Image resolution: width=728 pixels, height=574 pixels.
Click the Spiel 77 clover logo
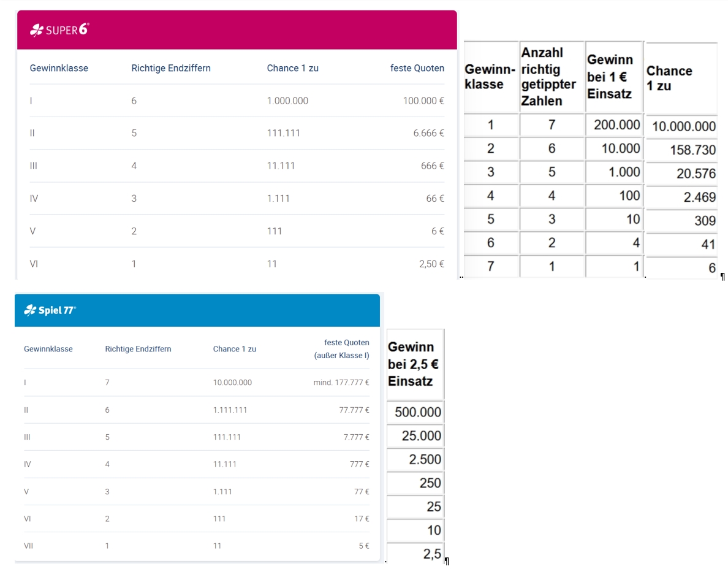(50, 310)
